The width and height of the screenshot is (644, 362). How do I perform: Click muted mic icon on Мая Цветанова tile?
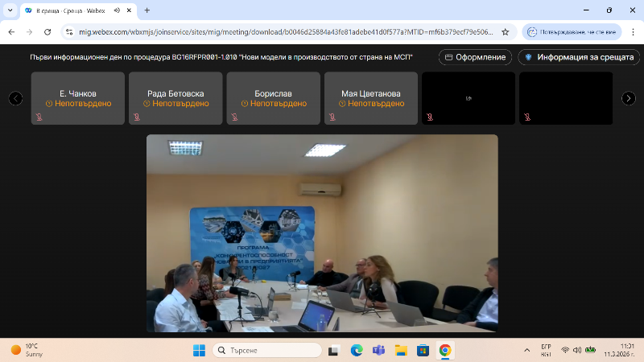point(332,117)
